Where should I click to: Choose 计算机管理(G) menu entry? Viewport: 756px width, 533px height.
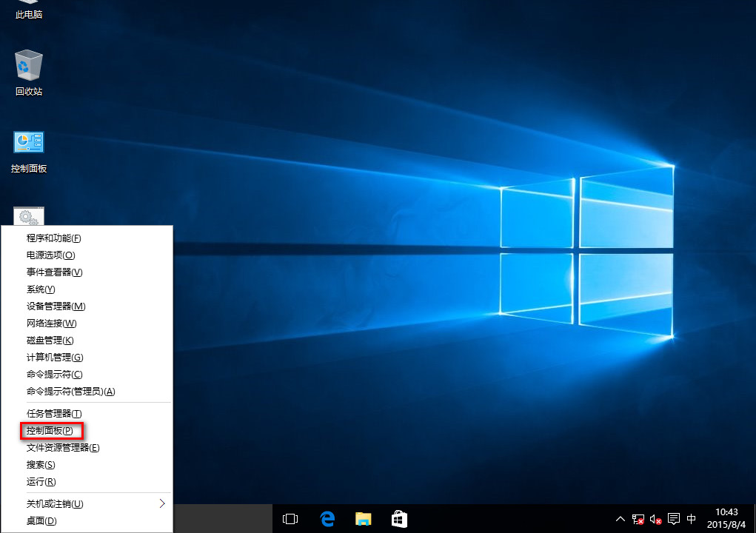(x=87, y=357)
